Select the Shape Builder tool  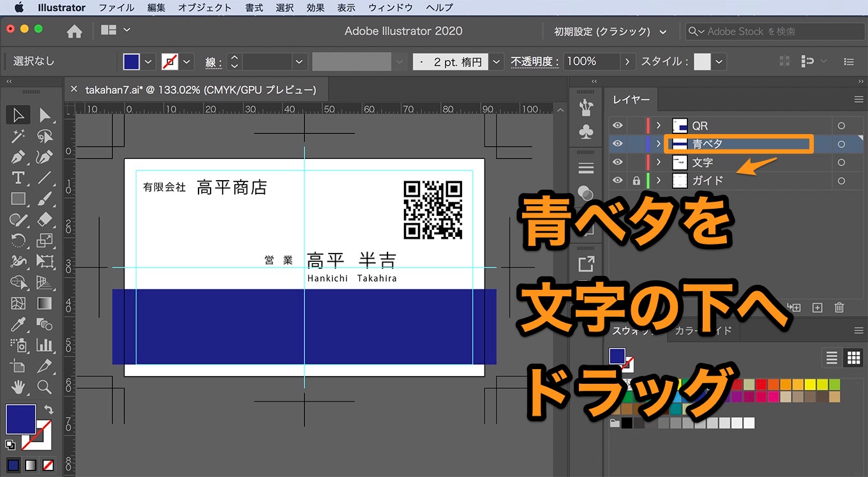coord(18,282)
